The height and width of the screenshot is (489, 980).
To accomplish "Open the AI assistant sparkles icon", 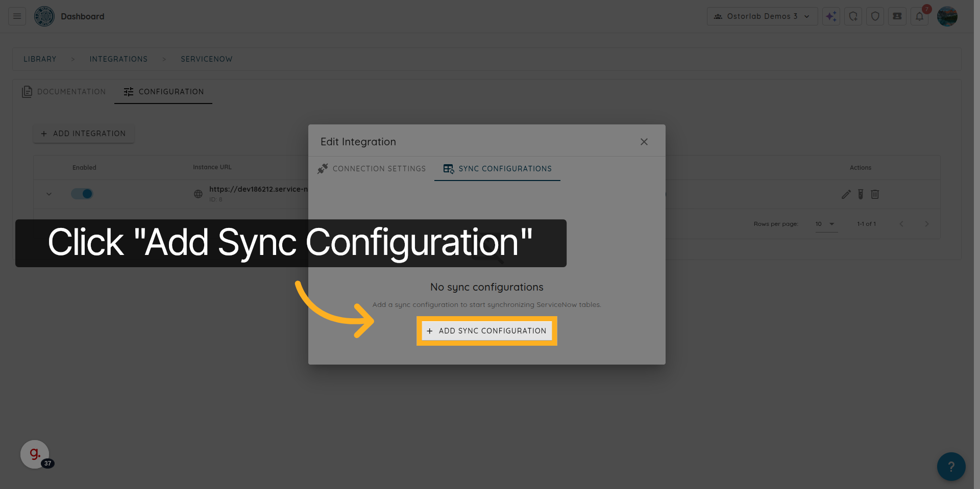I will 831,16.
